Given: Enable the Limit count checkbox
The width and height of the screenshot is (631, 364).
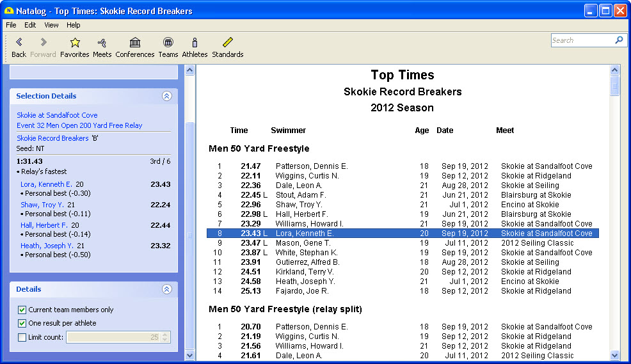Looking at the screenshot, I should (22, 337).
